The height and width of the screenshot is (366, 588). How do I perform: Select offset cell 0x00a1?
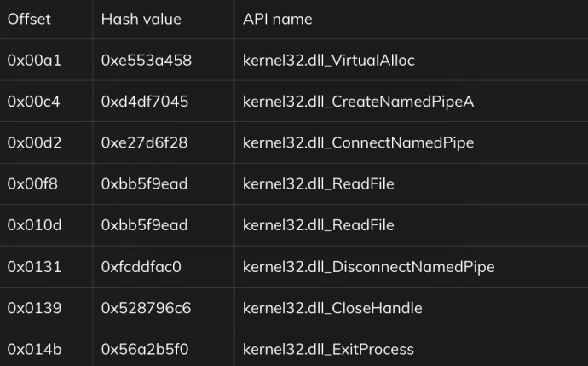click(34, 61)
